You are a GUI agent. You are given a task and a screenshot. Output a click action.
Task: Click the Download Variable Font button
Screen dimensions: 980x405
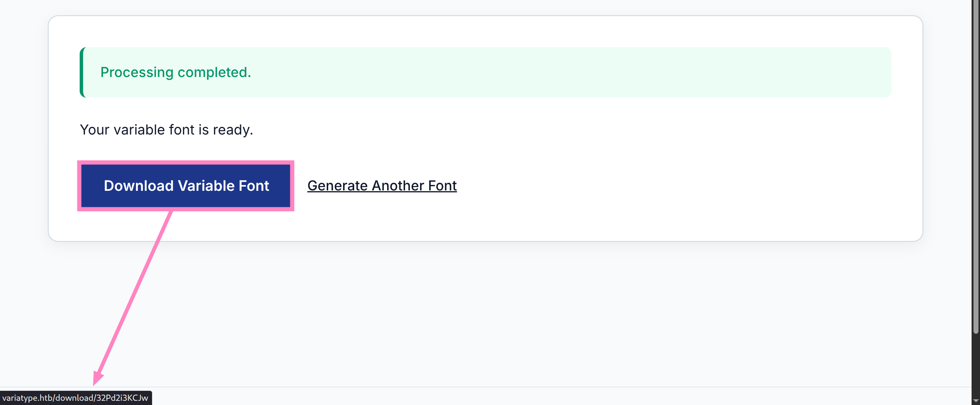(186, 186)
